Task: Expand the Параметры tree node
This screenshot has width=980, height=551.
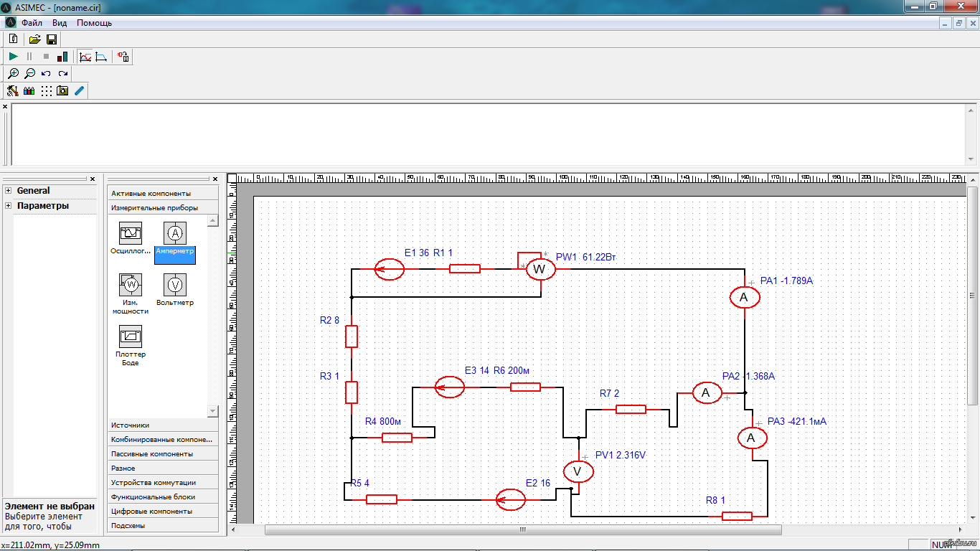Action: click(8, 206)
